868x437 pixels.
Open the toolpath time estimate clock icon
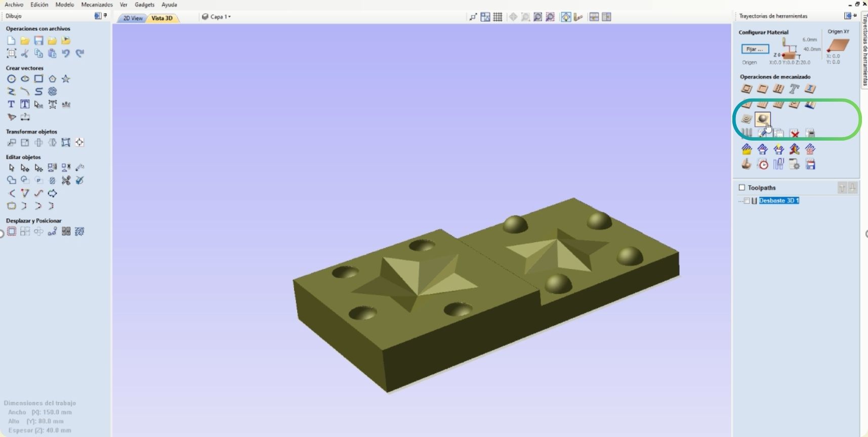click(x=763, y=164)
